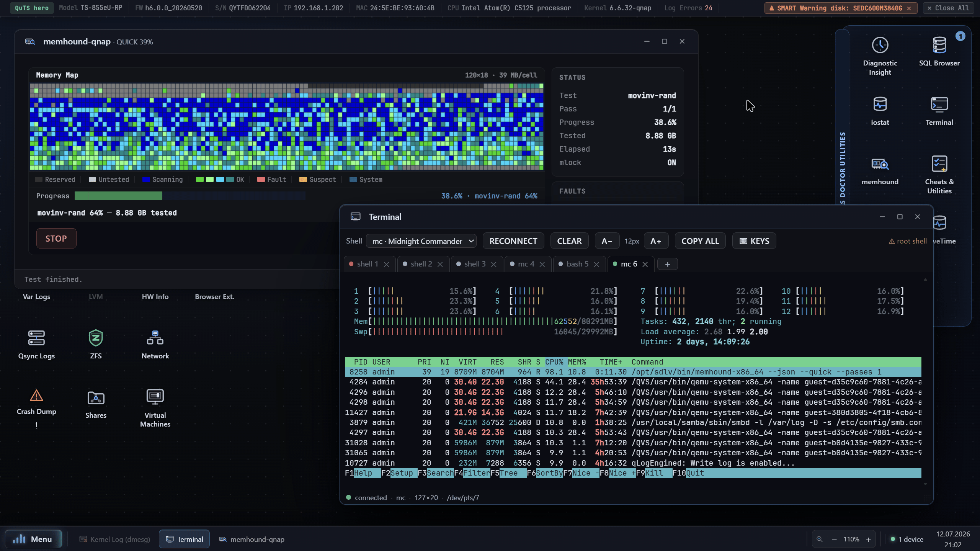Open Cheats & Utilities
The height and width of the screenshot is (551, 980).
coord(939,174)
